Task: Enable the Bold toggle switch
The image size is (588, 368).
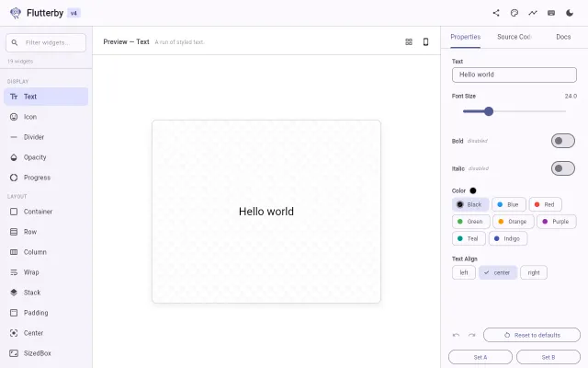Action: coord(563,141)
